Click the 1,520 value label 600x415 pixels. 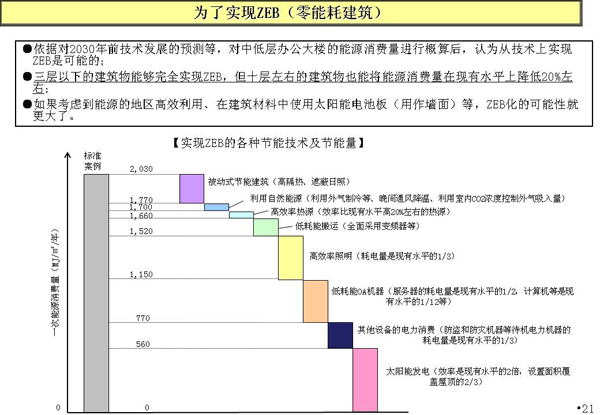point(141,231)
